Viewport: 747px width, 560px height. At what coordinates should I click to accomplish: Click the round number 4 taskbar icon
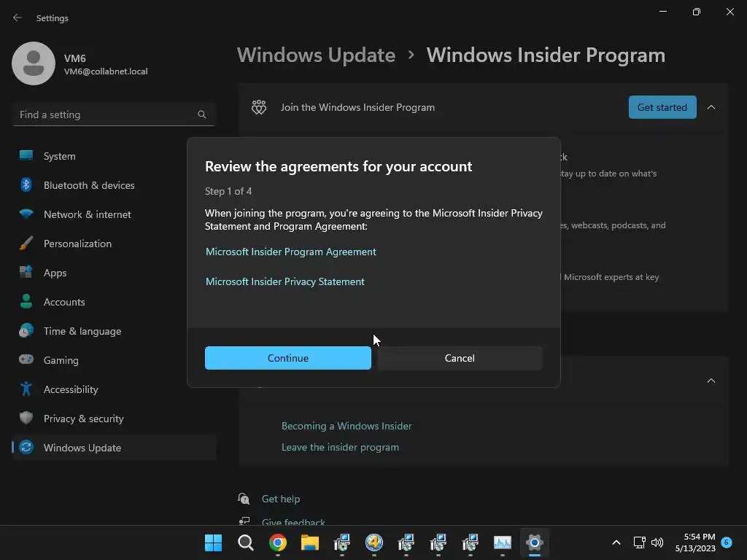coord(374,542)
